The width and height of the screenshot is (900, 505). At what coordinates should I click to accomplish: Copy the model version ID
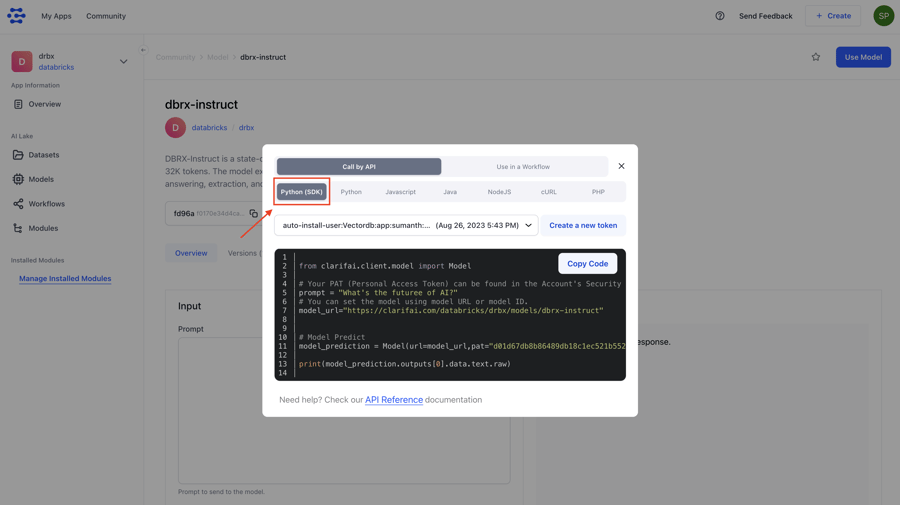point(254,213)
